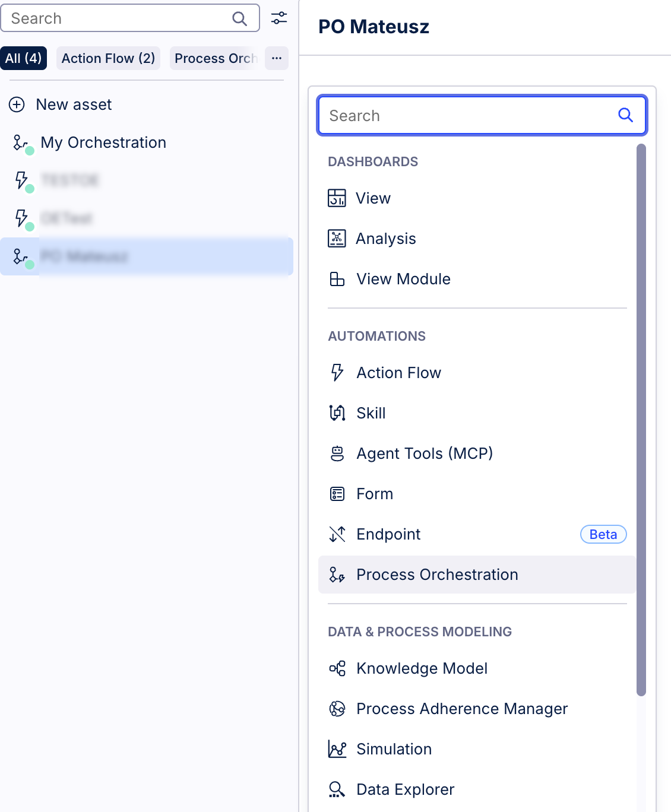Click the Agent Tools robot icon
This screenshot has height=812, width=671.
(x=337, y=453)
